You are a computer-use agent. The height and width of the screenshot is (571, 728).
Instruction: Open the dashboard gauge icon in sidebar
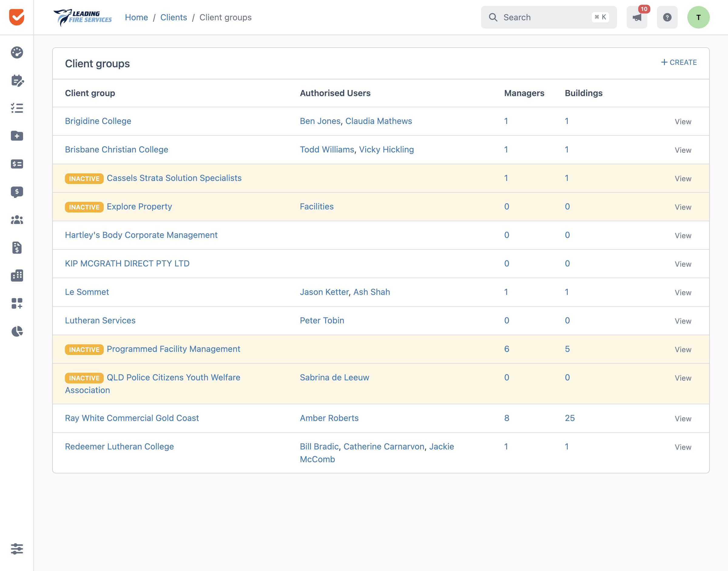[x=17, y=52]
